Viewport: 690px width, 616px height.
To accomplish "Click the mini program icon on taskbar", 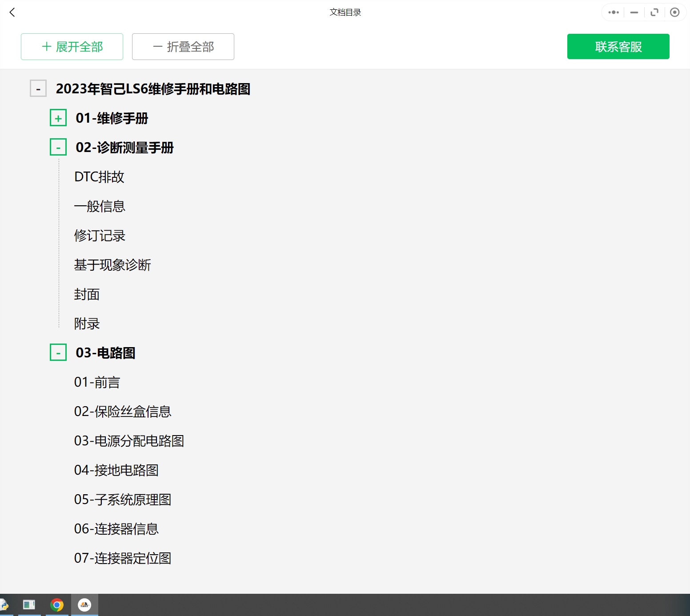I will click(84, 604).
